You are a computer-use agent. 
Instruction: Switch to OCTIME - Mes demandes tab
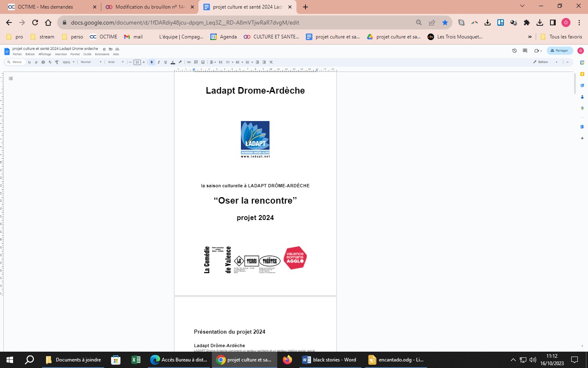51,7
